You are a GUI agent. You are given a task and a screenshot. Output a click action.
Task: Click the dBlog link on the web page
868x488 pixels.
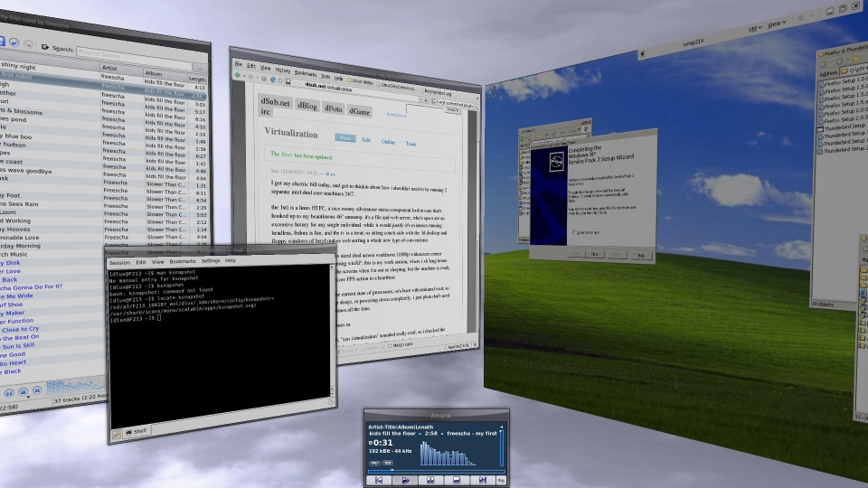307,105
